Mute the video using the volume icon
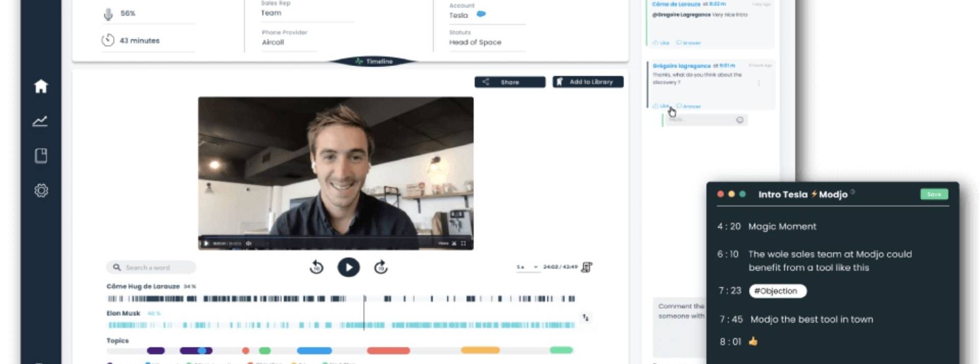This screenshot has width=980, height=364. (x=249, y=244)
